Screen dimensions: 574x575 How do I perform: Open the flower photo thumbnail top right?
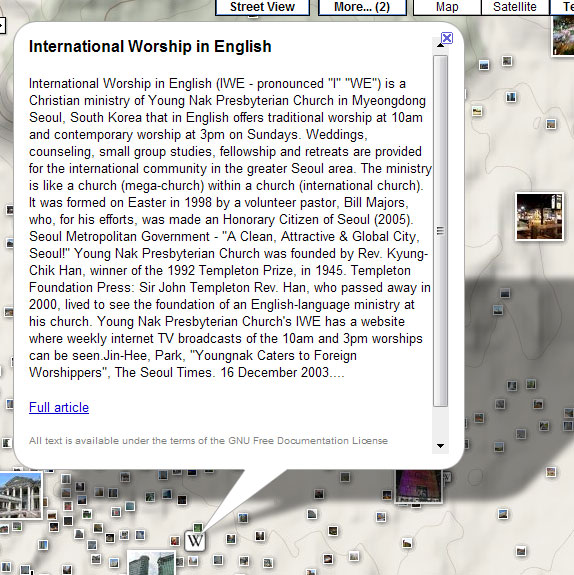pyautogui.click(x=563, y=36)
